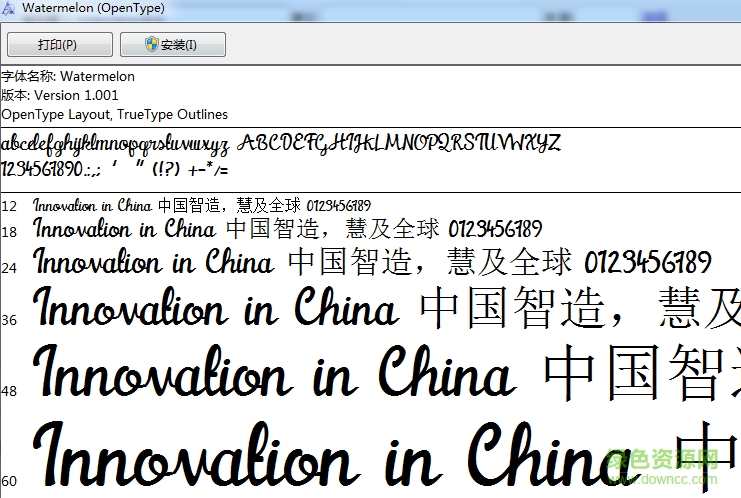The image size is (741, 498).
Task: Click the size 60 label
Action: click(x=9, y=481)
